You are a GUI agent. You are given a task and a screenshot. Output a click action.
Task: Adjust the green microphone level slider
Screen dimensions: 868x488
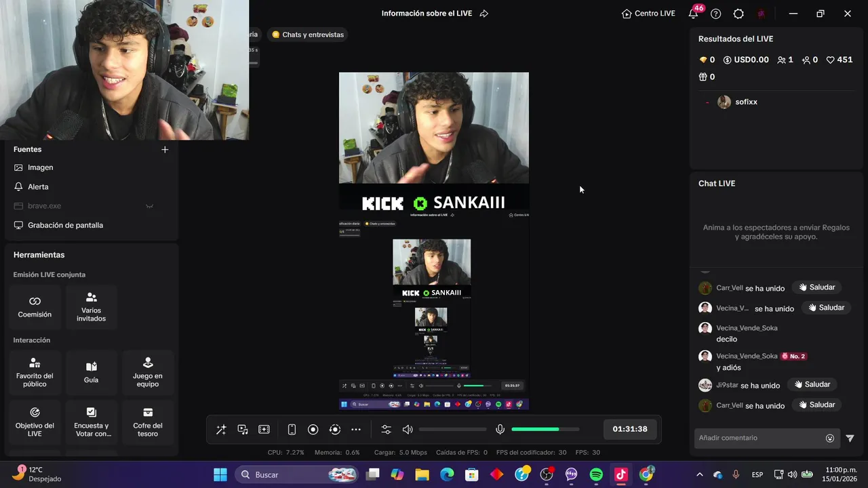tap(545, 430)
